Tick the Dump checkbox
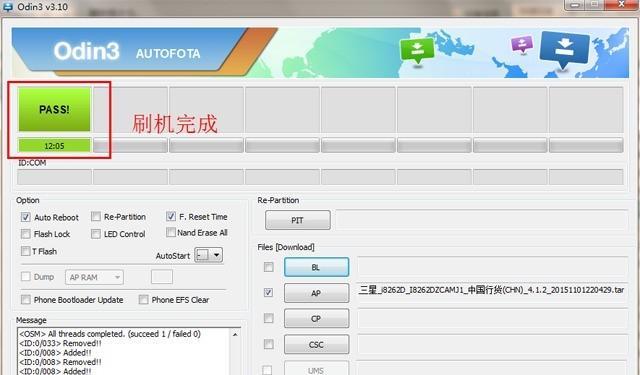The width and height of the screenshot is (640, 375). point(26,277)
